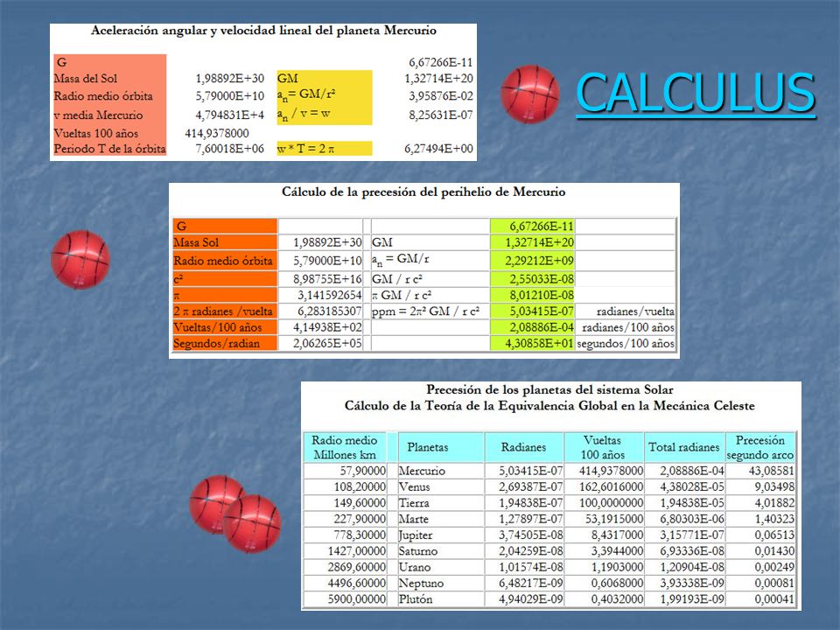Select Neptuno's precession value 0,00081

(774, 583)
